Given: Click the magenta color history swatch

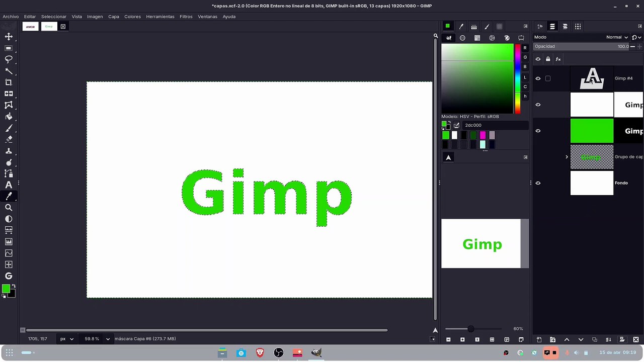Looking at the screenshot, I should coord(482,135).
